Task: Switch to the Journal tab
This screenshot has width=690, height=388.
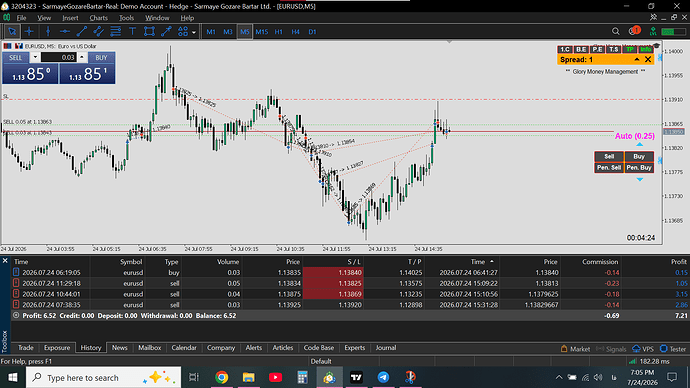Action: tap(385, 348)
